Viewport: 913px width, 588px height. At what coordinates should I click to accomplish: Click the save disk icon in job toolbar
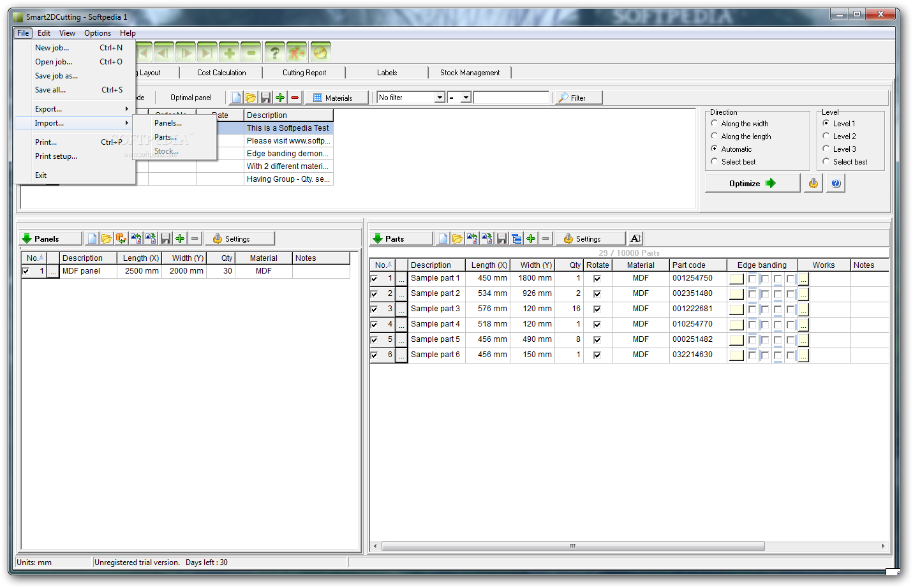265,98
